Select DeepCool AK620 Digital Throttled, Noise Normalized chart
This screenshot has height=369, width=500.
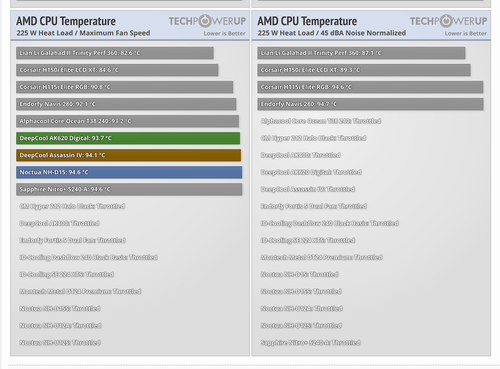(311, 172)
